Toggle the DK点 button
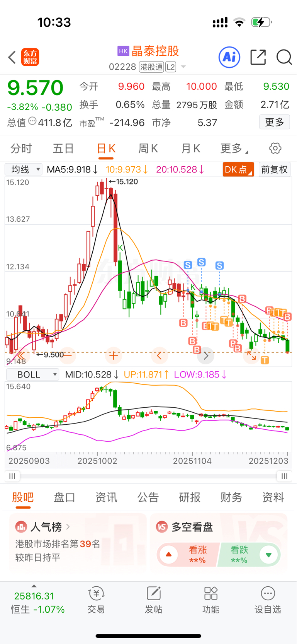This screenshot has width=297, height=644. point(238,169)
